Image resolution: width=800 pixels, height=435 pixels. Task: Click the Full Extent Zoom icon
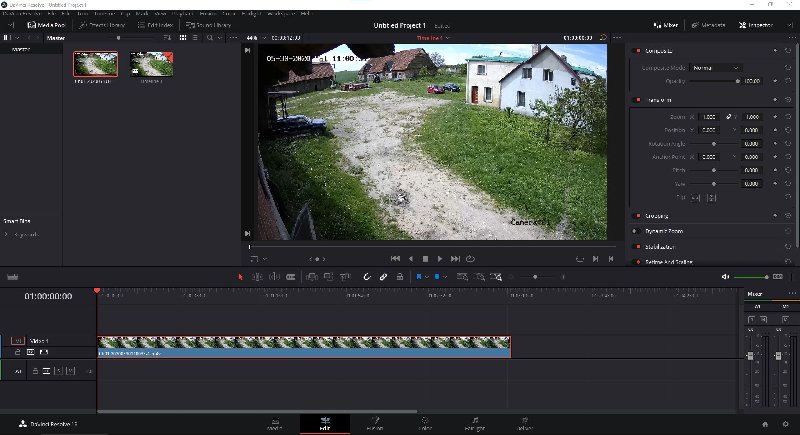click(462, 277)
